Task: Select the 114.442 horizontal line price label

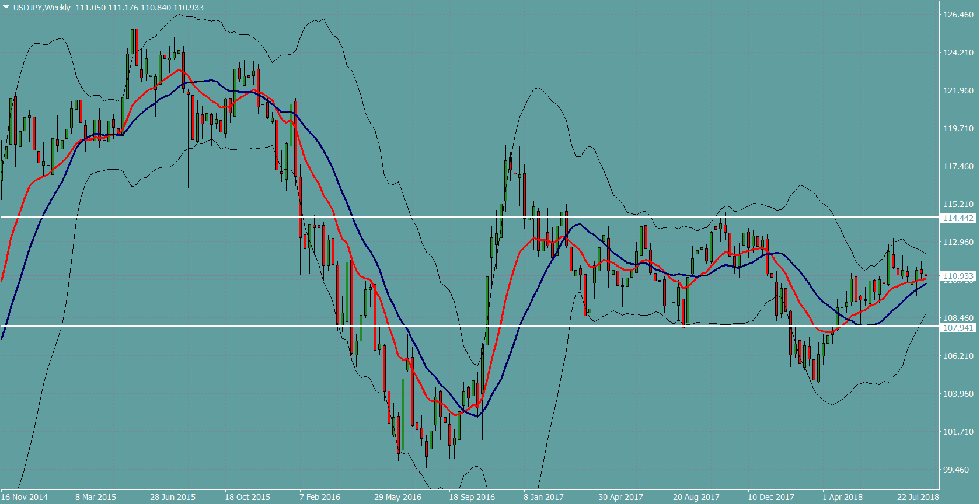Action: (958, 218)
